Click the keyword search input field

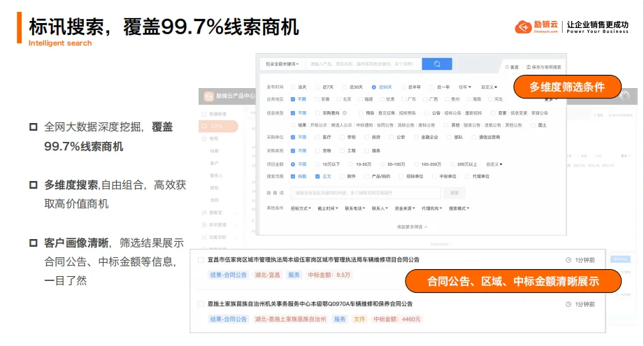tap(364, 64)
